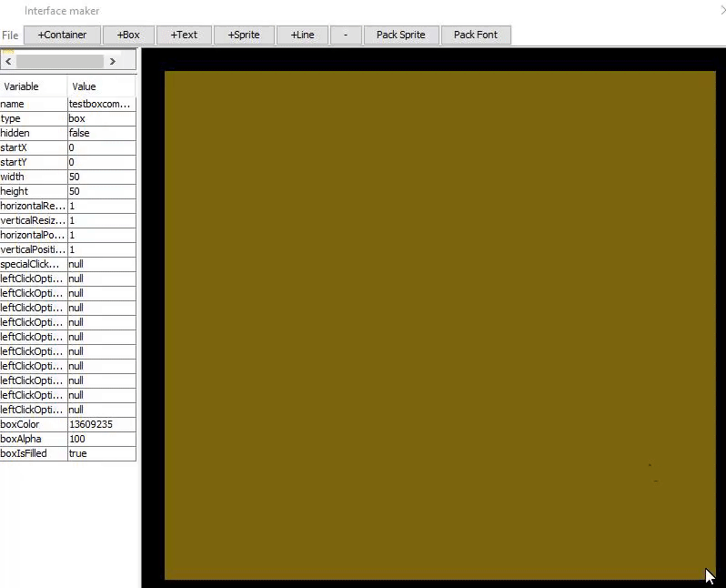Click the 'width' variable label
Screen dimensions: 726x588
coord(13,177)
